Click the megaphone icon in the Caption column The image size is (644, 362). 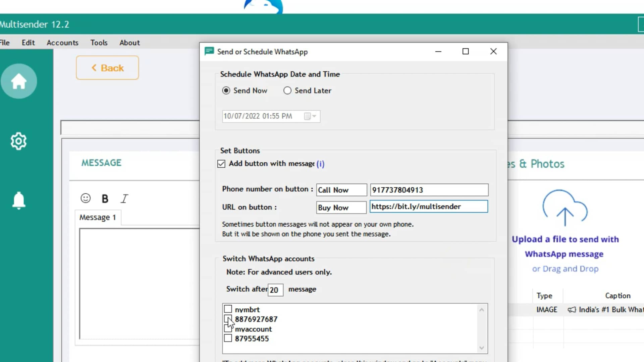click(x=572, y=310)
